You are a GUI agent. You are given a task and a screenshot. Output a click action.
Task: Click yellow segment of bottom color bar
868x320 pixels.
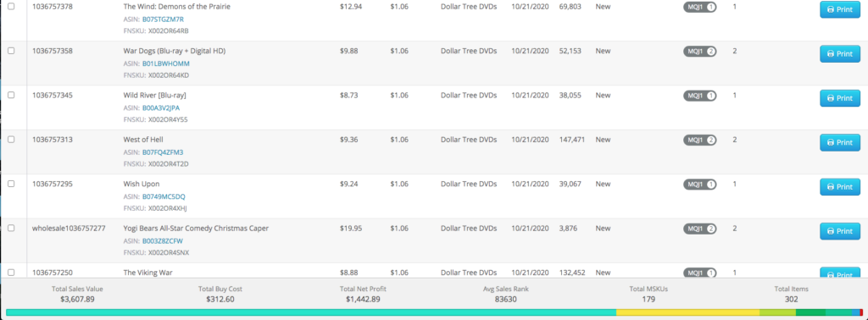688,312
